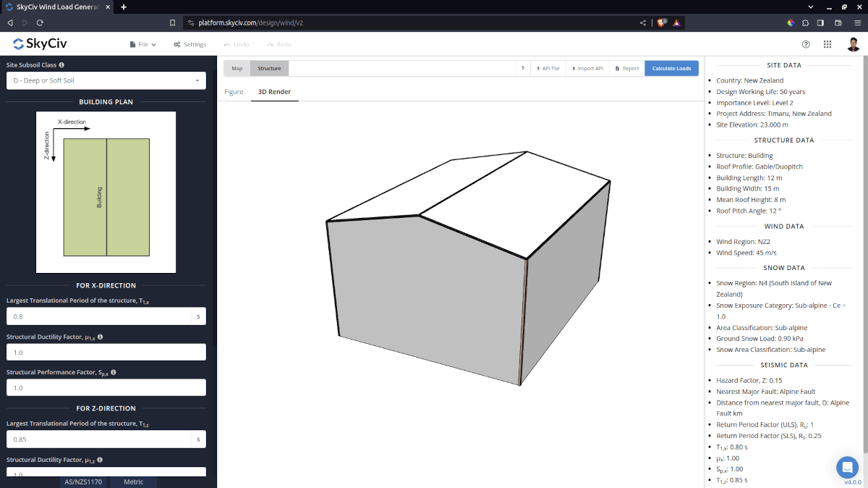This screenshot has height=488, width=868.
Task: Click the question mark help icon beside Structure
Action: [523, 68]
